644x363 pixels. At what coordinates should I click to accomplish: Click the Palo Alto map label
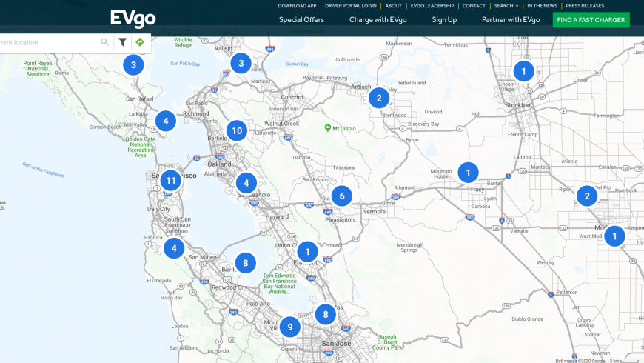click(258, 304)
